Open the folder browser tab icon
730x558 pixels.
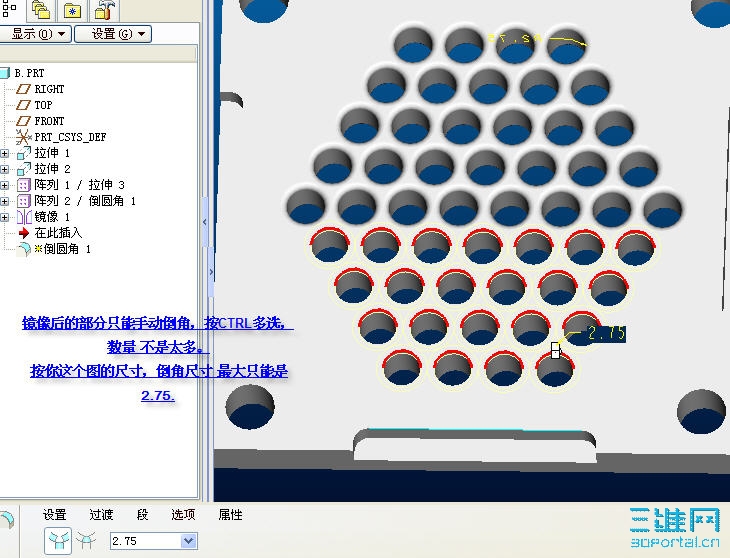(x=72, y=10)
